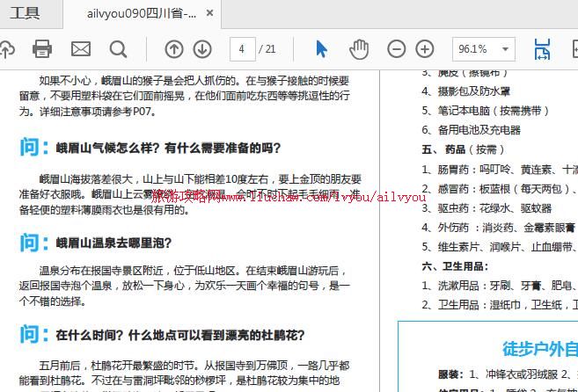Open the 96.1% zoom level dropdown
The width and height of the screenshot is (578, 392).
483,49
